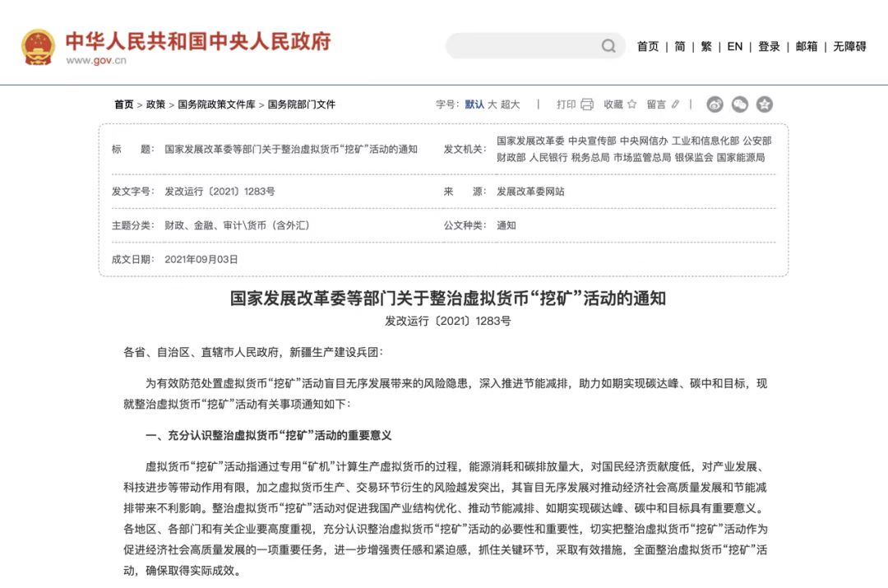Open the 无障碍 accessibility mode

(849, 46)
